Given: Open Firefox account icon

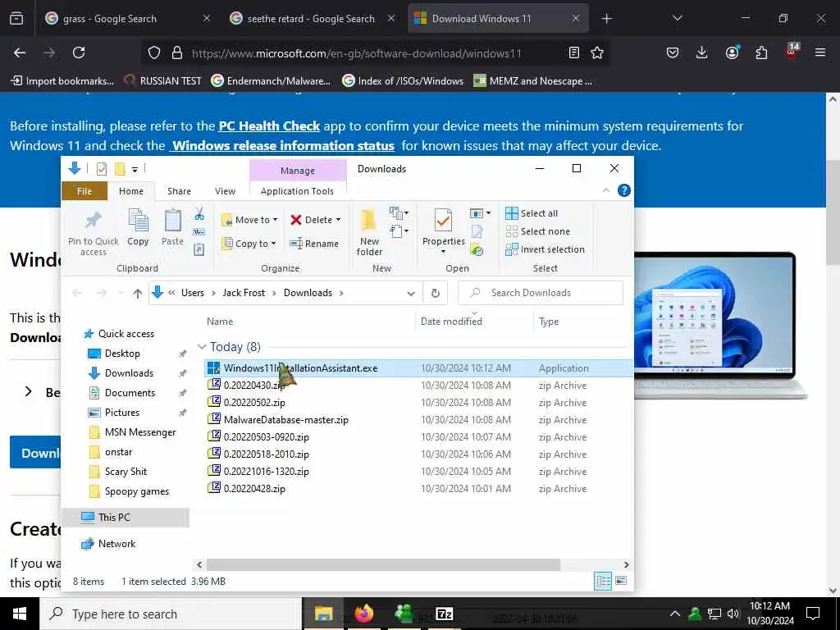Looking at the screenshot, I should (x=732, y=52).
